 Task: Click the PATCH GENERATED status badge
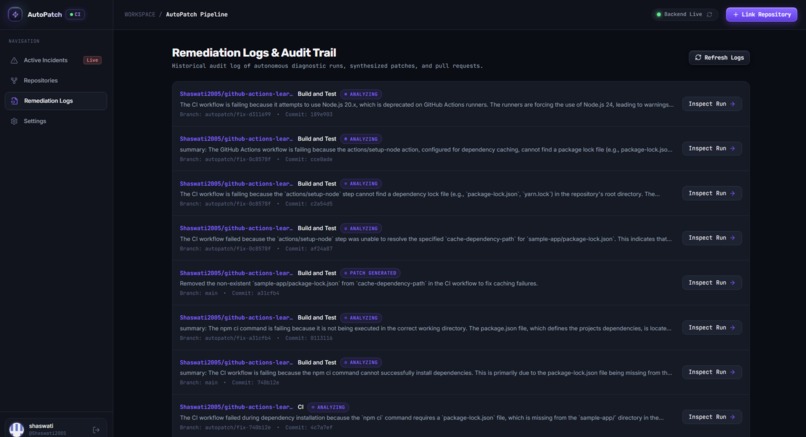tap(370, 273)
